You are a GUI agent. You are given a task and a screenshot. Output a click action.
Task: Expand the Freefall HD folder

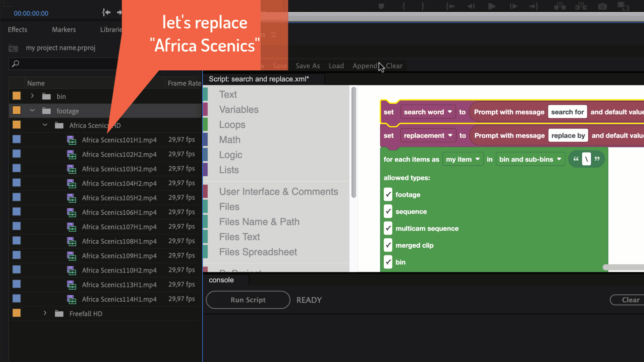(x=45, y=313)
